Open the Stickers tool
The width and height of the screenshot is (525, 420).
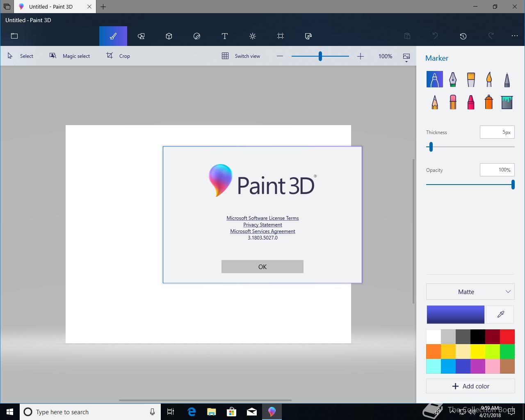[x=197, y=36]
